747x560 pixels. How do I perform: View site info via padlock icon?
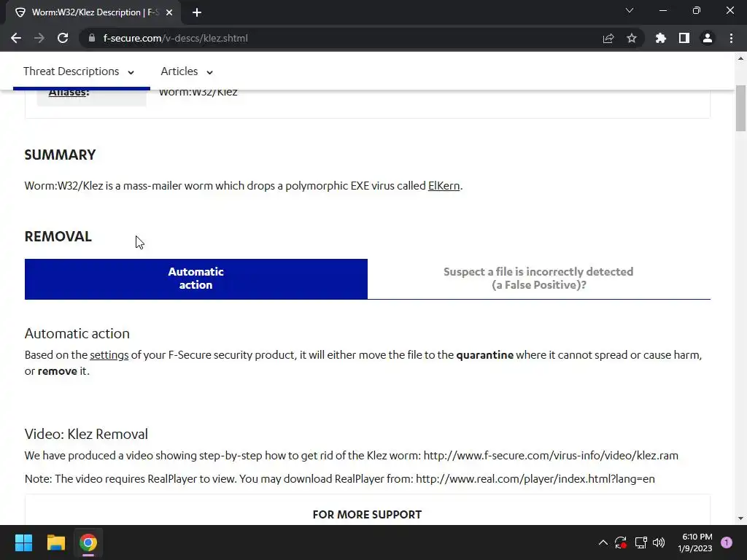click(x=92, y=38)
